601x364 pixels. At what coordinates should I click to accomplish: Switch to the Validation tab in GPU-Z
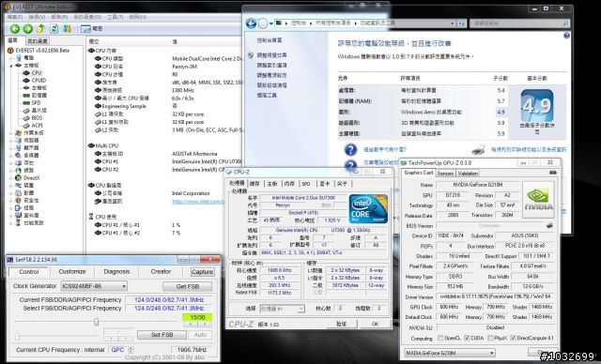coord(468,174)
